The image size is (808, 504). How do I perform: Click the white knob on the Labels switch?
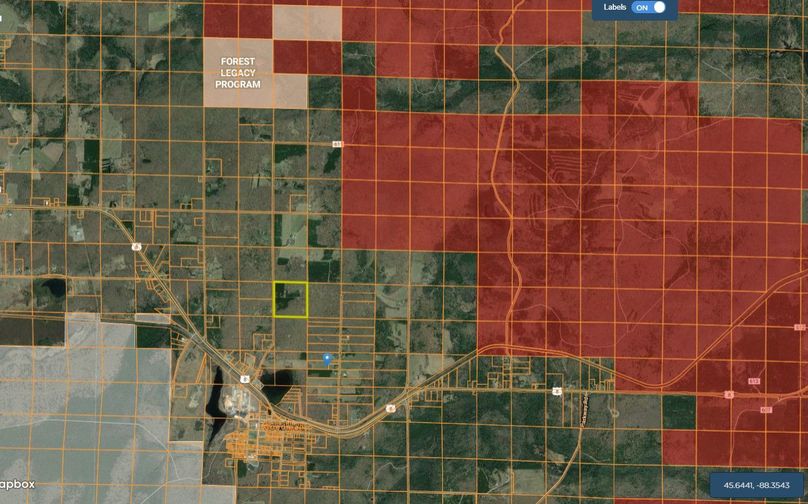coord(658,7)
